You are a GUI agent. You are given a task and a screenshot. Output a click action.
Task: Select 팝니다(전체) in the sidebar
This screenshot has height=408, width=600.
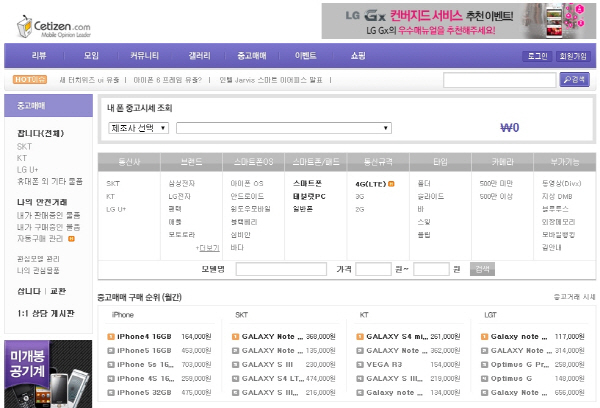(x=41, y=133)
